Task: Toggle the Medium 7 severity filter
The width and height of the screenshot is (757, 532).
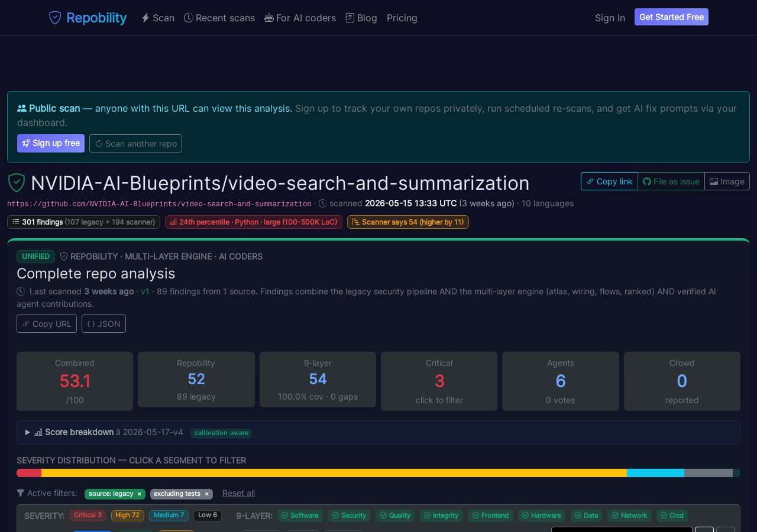Action: point(169,515)
